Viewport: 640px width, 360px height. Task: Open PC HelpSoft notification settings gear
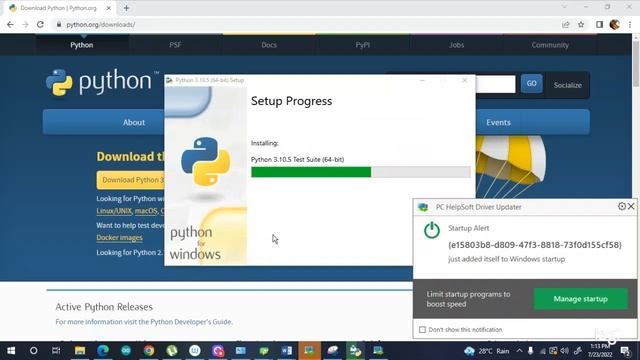622,207
